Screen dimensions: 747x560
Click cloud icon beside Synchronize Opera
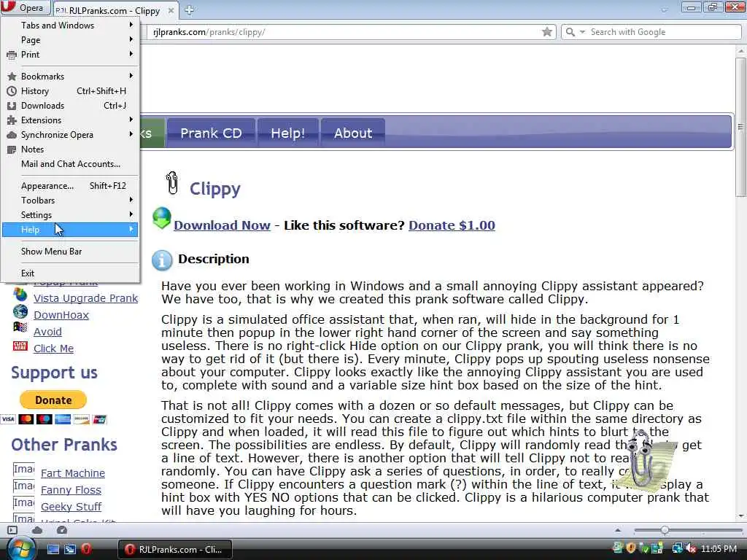pos(12,135)
